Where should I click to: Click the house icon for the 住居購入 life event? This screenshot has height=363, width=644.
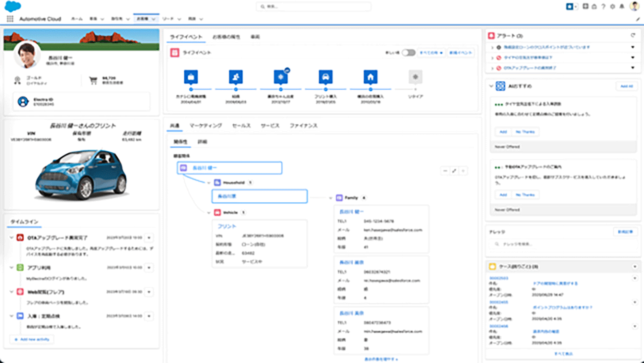click(x=371, y=77)
